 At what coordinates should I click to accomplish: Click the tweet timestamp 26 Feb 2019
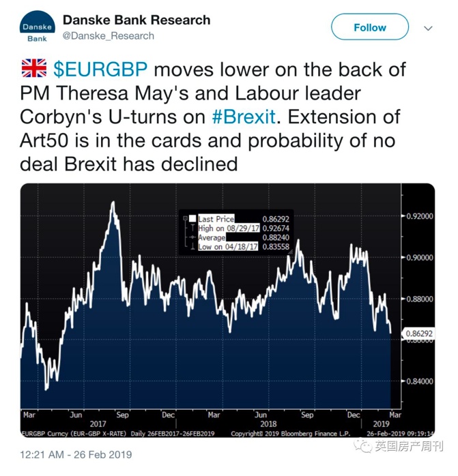coord(76,454)
